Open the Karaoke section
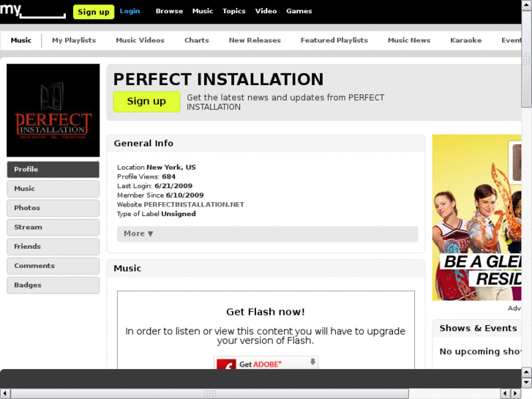Viewport: 532px width, 399px height. (x=466, y=40)
